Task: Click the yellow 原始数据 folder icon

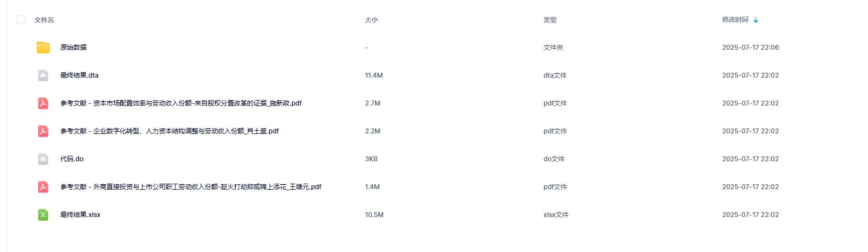Action: pos(43,48)
